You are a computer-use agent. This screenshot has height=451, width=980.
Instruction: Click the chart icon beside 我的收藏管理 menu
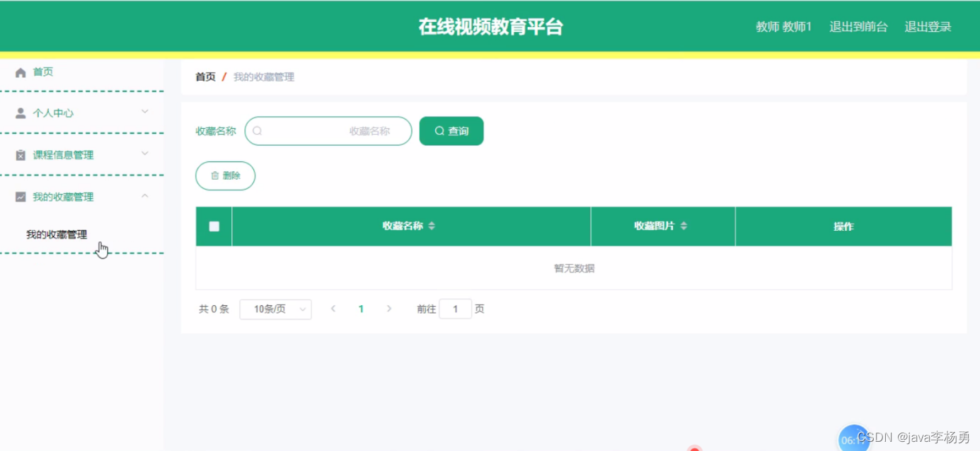tap(21, 197)
